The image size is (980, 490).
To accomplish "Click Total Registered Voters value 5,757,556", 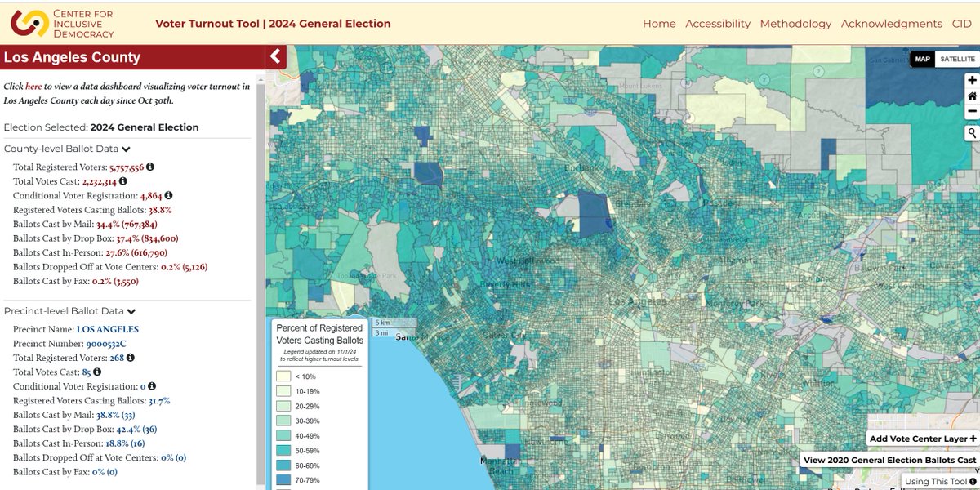I will [x=127, y=167].
